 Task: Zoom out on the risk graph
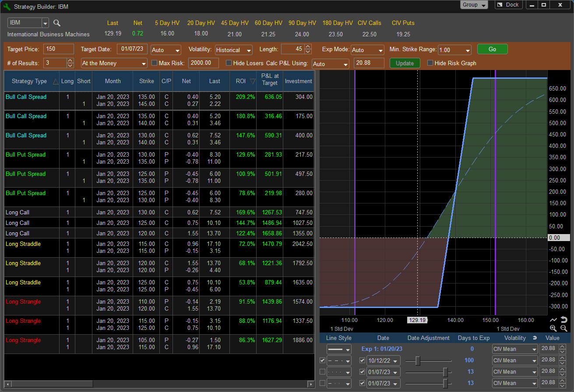coord(564,329)
